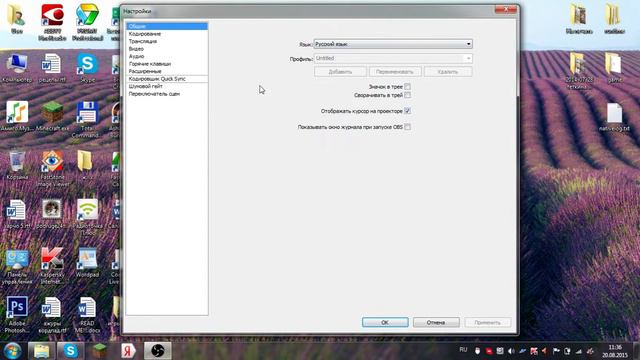Open the Кодирование settings section
The height and width of the screenshot is (360, 640).
point(167,34)
